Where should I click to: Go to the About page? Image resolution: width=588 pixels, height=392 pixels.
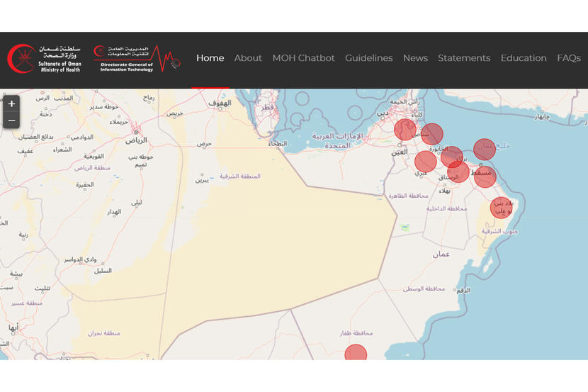[x=248, y=58]
